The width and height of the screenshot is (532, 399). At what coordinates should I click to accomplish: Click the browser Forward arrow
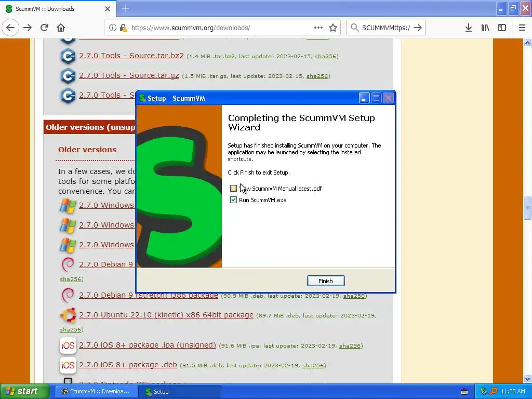[x=28, y=28]
